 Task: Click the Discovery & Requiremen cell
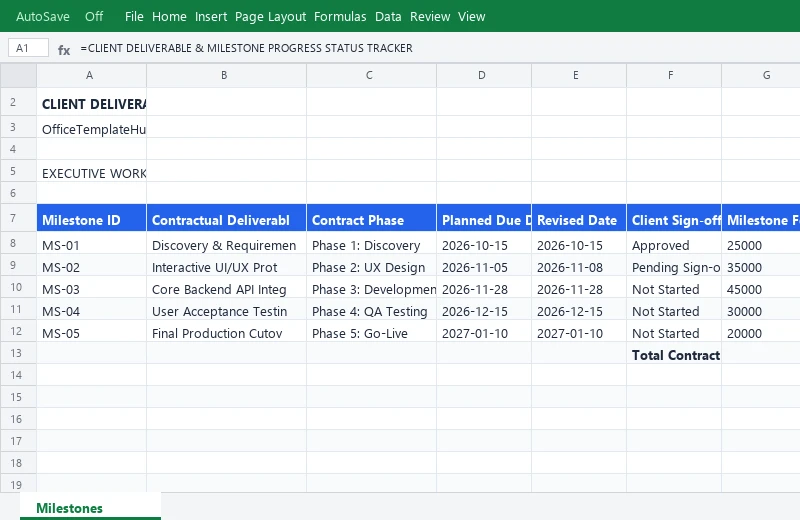(x=227, y=245)
